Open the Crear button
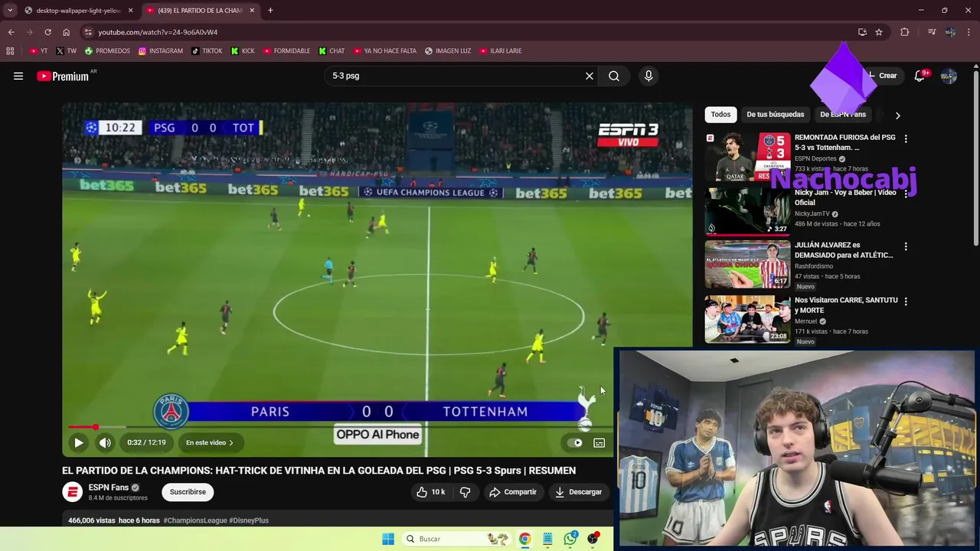980x551 pixels. (883, 76)
